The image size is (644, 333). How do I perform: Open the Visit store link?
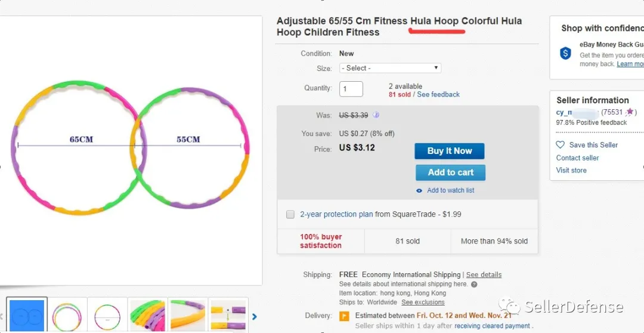coord(571,170)
